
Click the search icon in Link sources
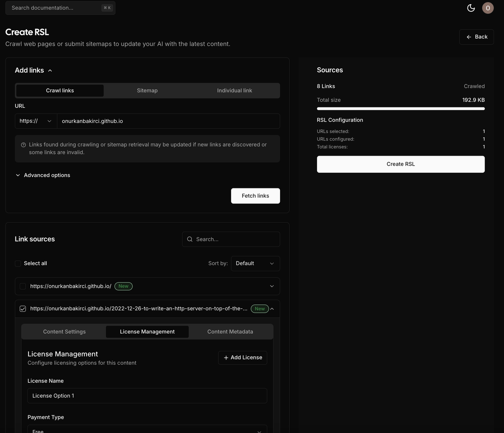tap(189, 239)
